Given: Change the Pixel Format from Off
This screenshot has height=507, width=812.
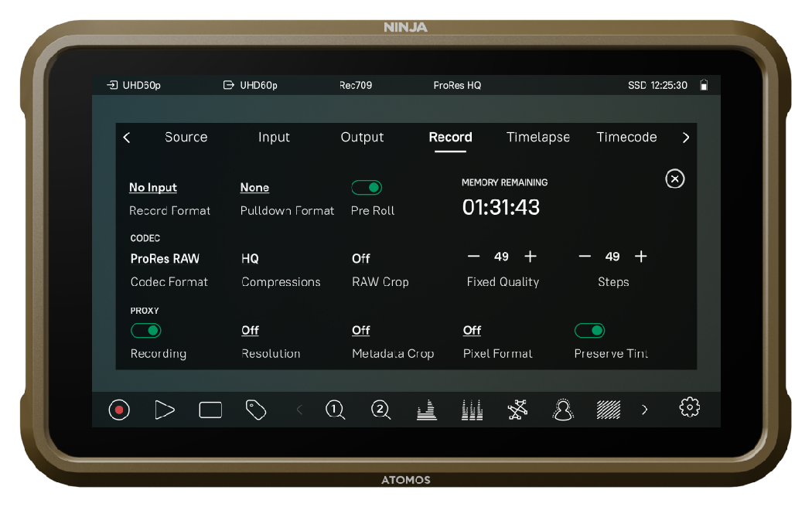Looking at the screenshot, I should (x=472, y=330).
